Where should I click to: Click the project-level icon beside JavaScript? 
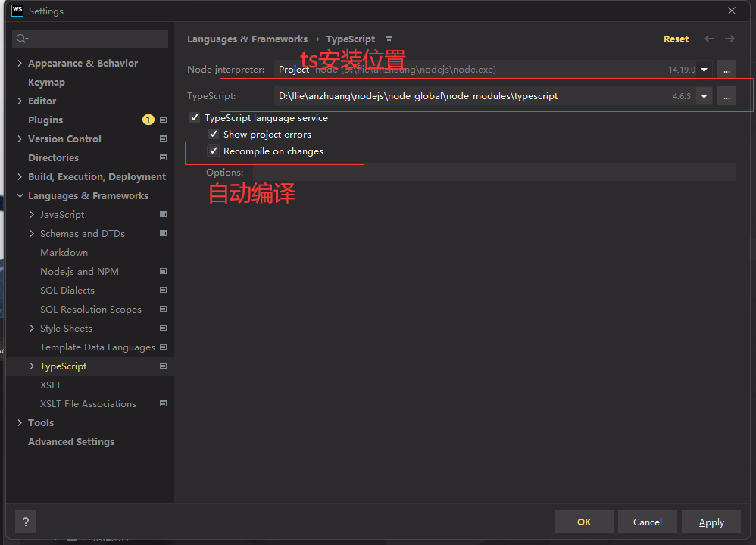point(164,214)
